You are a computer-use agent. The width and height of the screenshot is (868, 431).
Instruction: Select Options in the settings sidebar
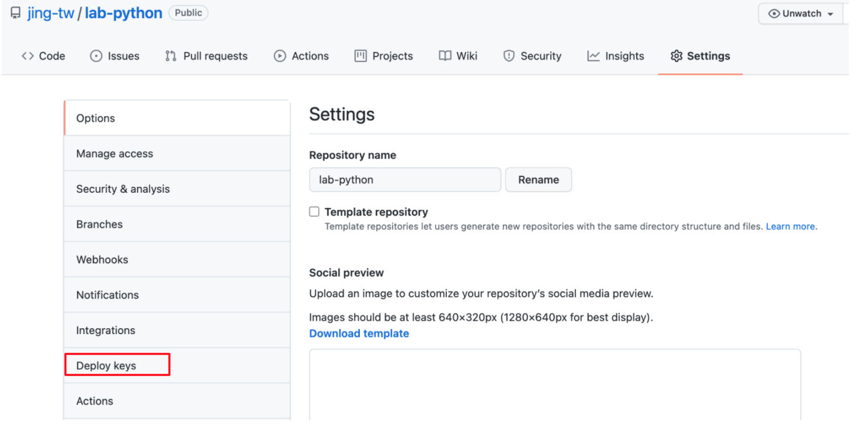[177, 118]
